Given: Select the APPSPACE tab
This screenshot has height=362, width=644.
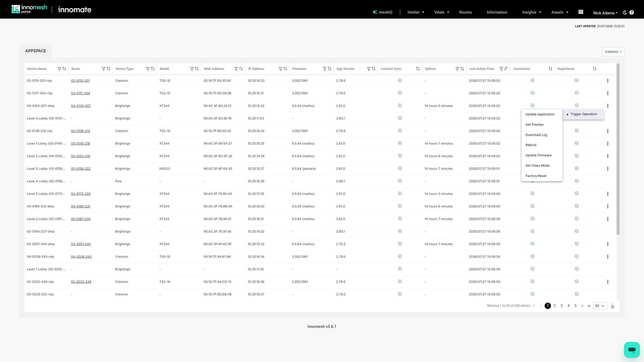Looking at the screenshot, I should 36,51.
